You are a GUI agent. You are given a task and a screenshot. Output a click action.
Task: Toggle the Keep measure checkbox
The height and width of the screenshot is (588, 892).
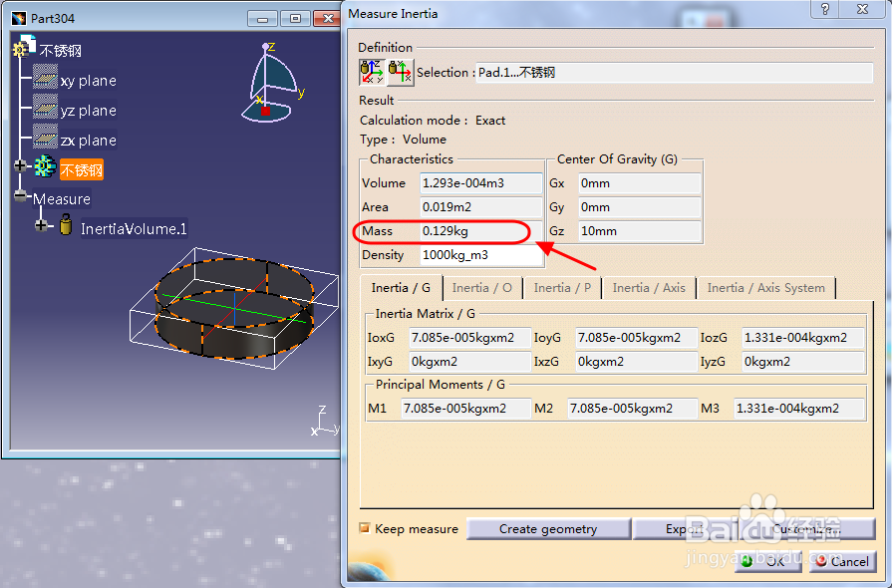click(364, 528)
